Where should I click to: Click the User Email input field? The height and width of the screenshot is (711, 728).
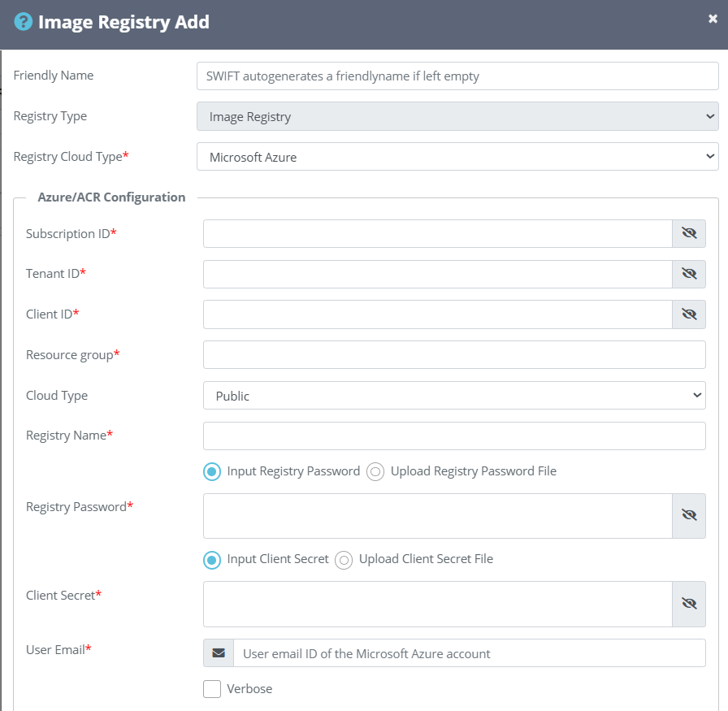point(470,653)
